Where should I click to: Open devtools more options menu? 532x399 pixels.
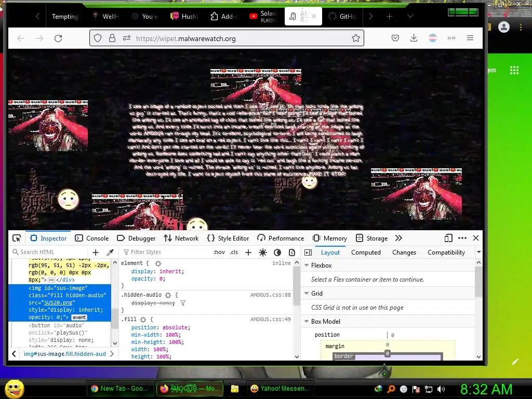click(462, 238)
